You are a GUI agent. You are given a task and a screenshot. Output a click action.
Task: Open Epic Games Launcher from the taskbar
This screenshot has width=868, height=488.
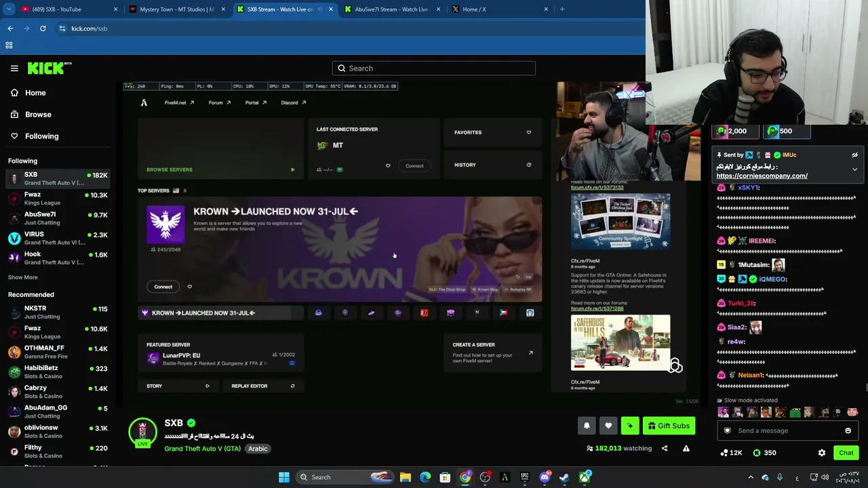click(x=525, y=477)
